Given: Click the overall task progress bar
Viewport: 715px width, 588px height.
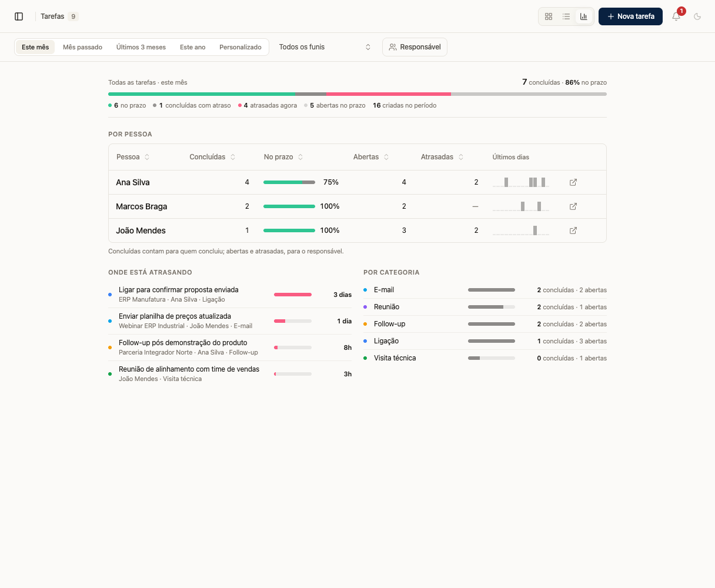Looking at the screenshot, I should [x=357, y=94].
